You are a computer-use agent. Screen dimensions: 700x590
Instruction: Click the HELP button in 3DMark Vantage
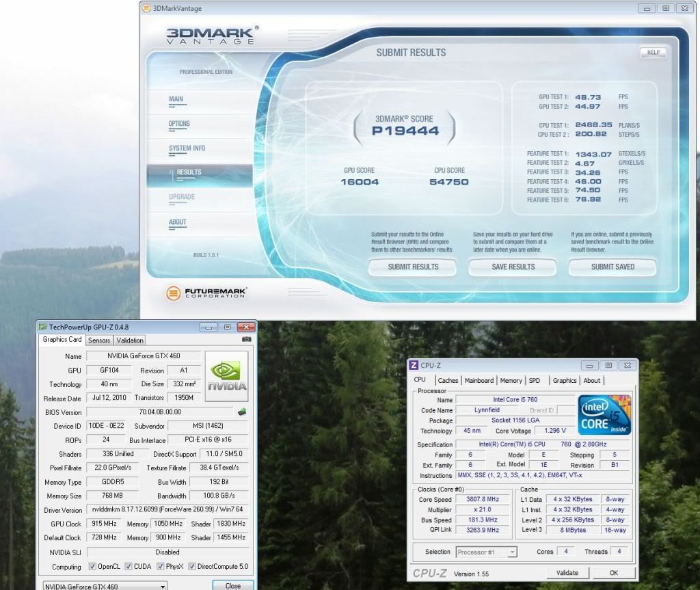click(654, 52)
